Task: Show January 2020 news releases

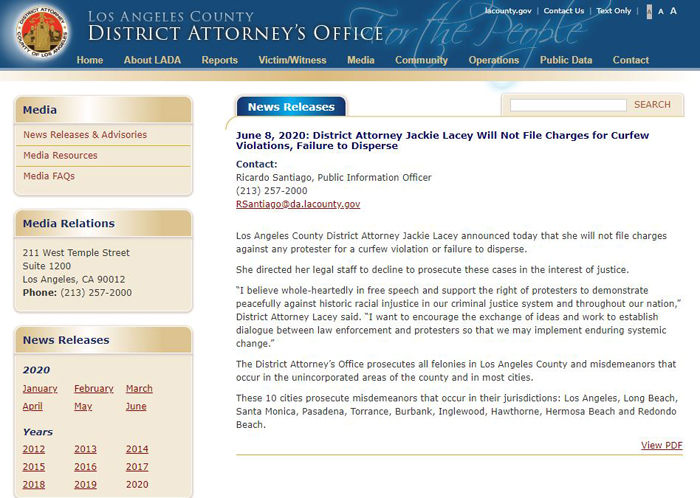Action: click(40, 388)
